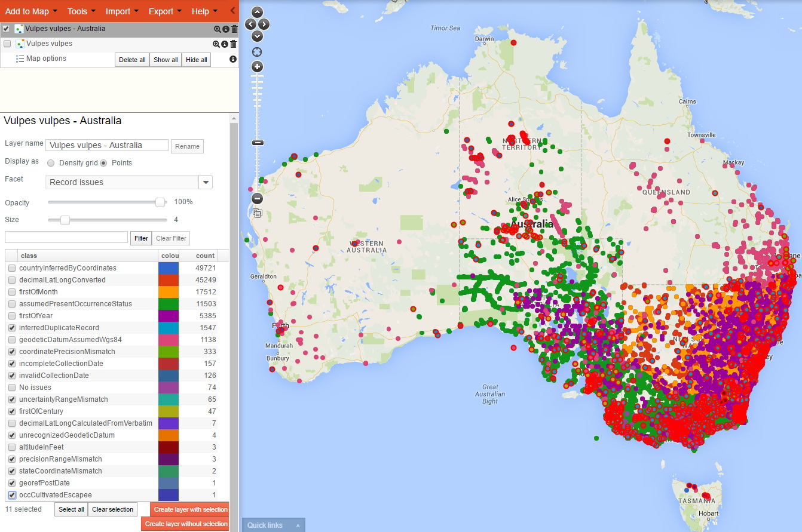Check the firstOfMonth class checkbox
Screen dimensions: 802x532
(12, 292)
